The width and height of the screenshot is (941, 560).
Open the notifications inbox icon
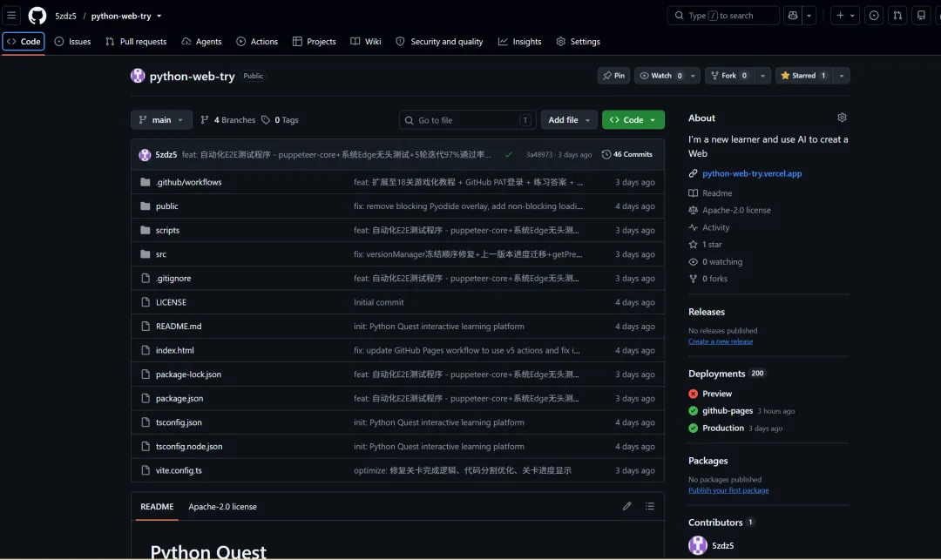pos(921,16)
